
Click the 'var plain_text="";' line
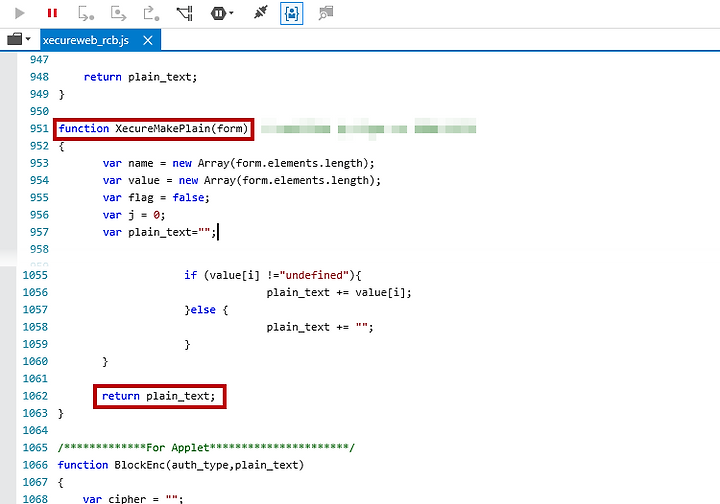(159, 232)
